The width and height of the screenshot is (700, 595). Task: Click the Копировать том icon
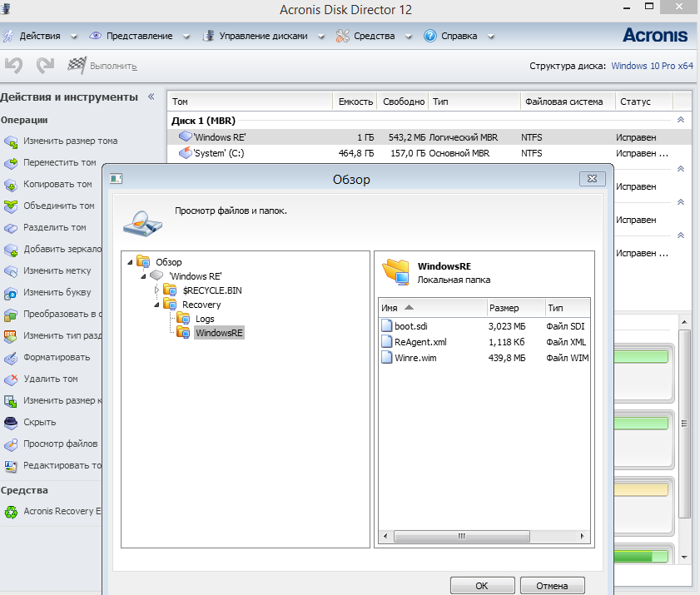pos(11,185)
